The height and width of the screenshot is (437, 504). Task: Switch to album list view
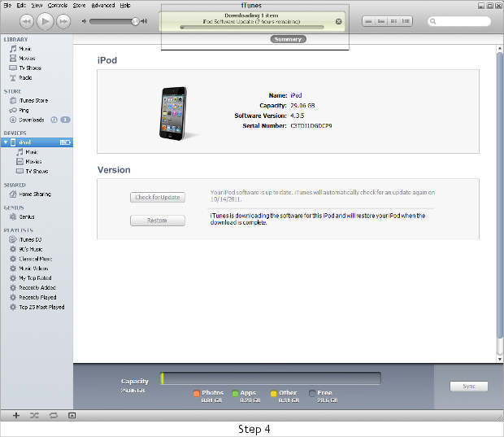coord(381,21)
